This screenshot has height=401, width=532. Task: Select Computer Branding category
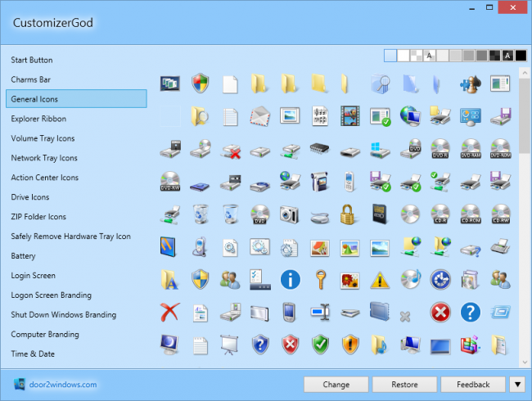pos(45,335)
